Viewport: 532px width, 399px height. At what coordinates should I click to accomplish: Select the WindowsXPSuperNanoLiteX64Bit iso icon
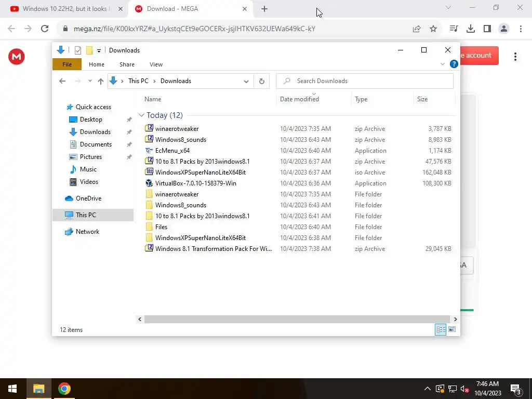tap(149, 172)
